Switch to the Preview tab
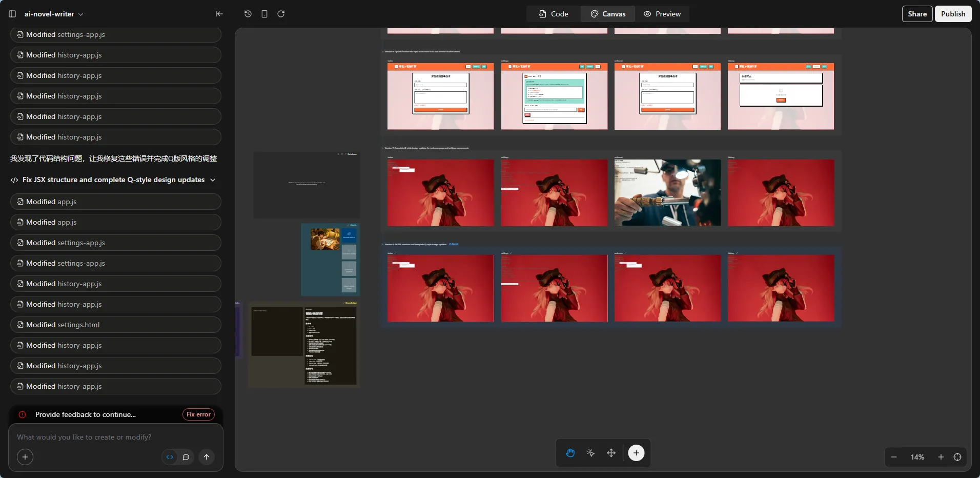 (x=662, y=14)
